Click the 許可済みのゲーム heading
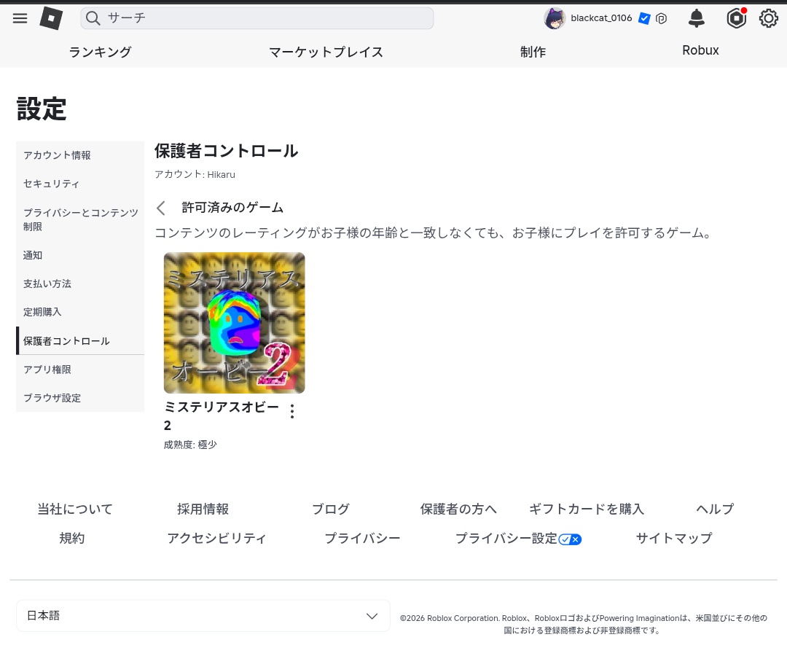787x672 pixels. 232,207
